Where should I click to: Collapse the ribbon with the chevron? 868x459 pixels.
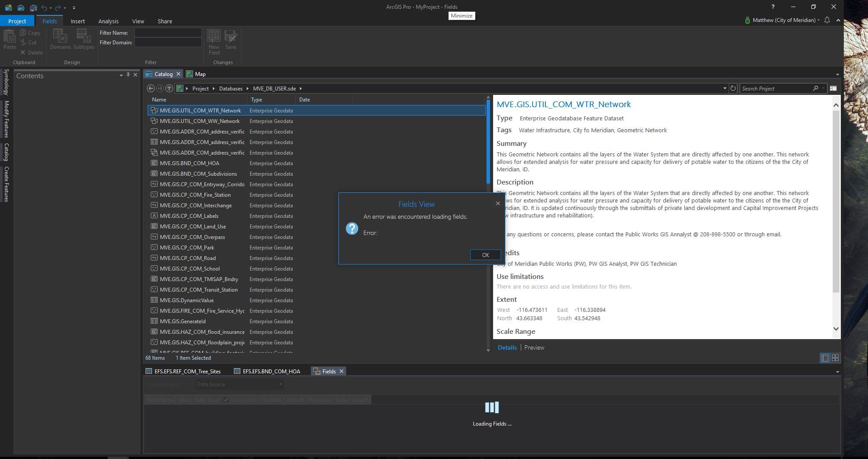click(838, 20)
